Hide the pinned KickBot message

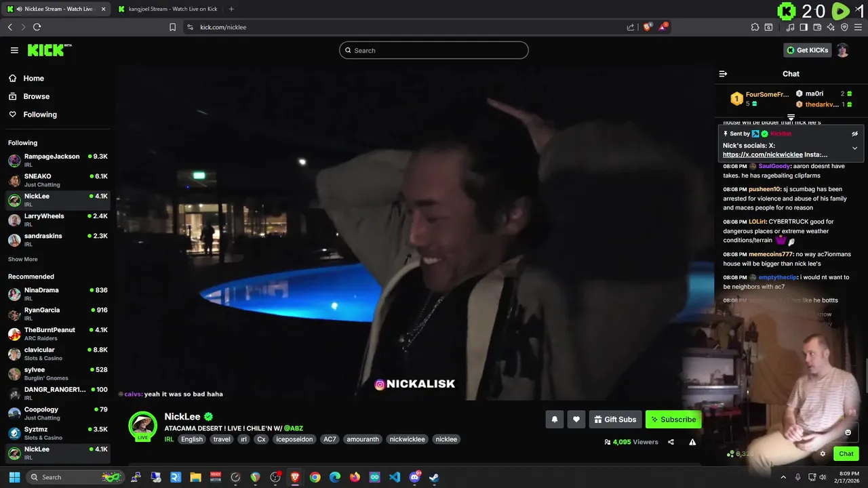click(x=854, y=134)
